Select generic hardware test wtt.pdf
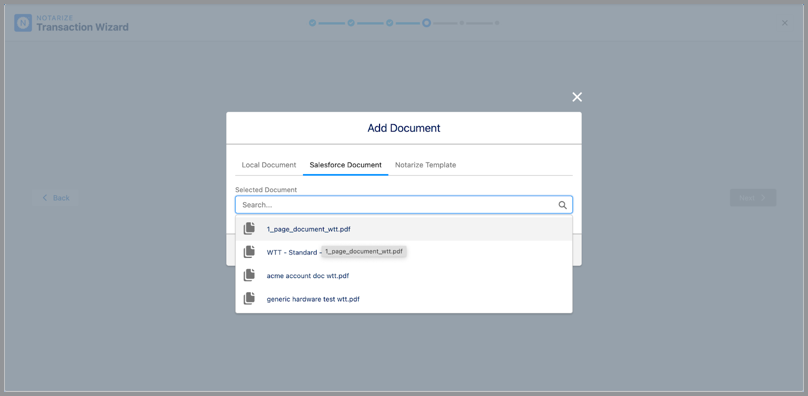Screen dimensions: 808x396 404,299
